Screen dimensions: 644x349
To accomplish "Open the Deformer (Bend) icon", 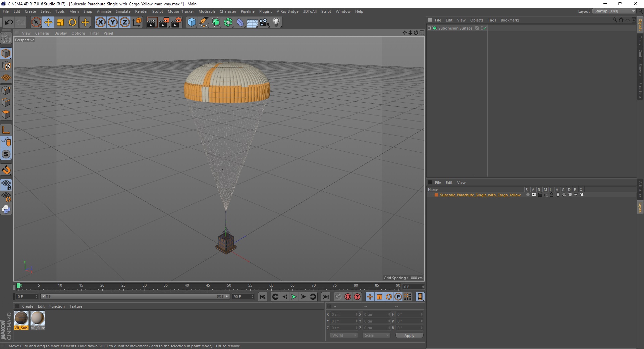I will pos(240,22).
